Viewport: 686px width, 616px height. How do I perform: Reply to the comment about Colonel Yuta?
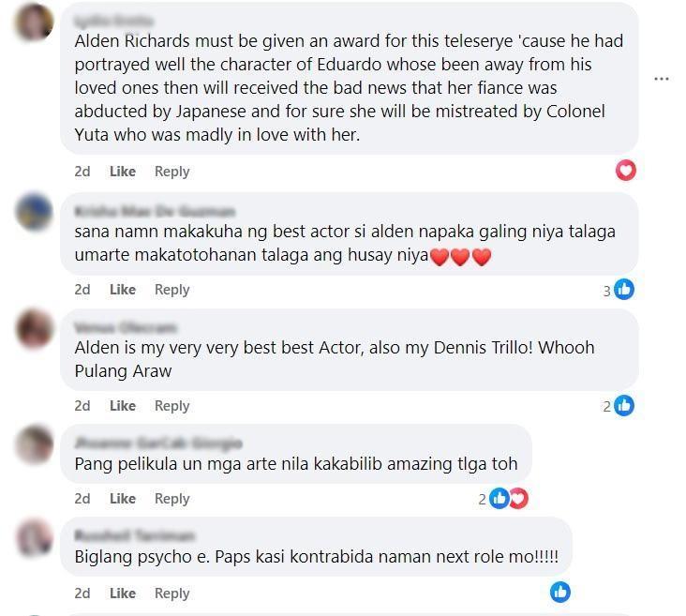171,172
